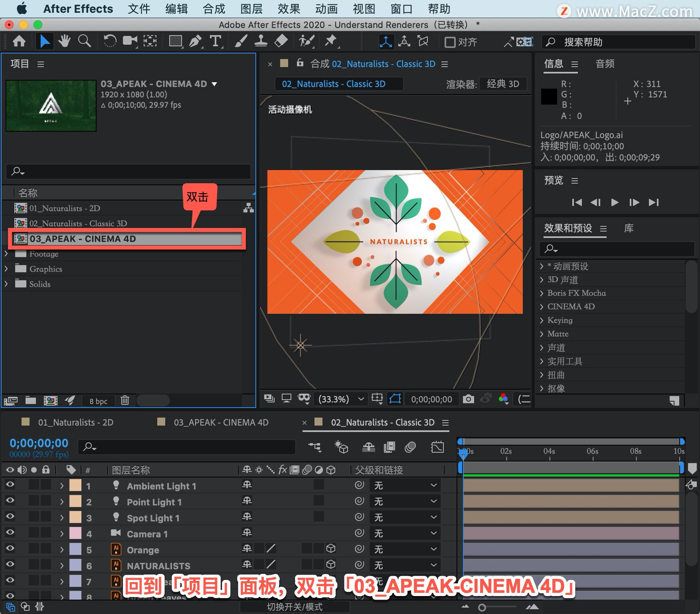Enable the 对齐 snapping checkbox
This screenshot has width=700, height=614.
450,42
